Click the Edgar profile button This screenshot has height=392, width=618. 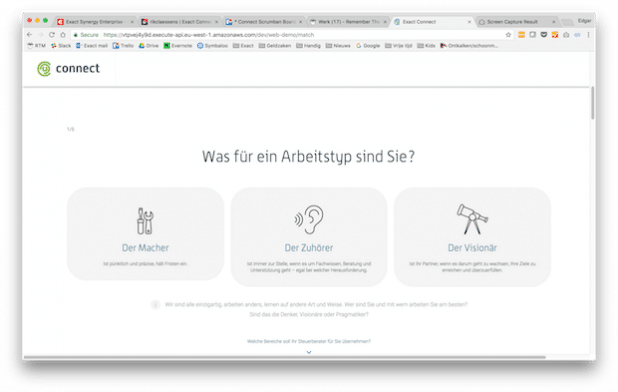584,21
